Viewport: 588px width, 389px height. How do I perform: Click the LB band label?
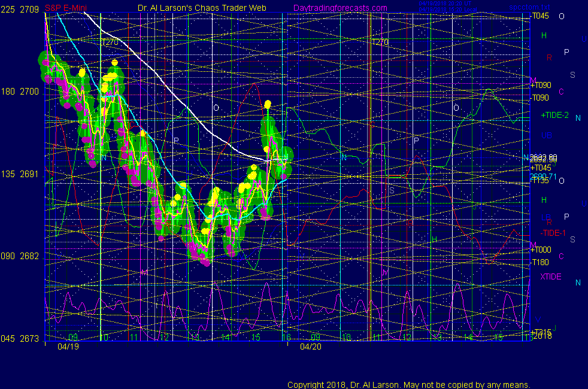[546, 217]
